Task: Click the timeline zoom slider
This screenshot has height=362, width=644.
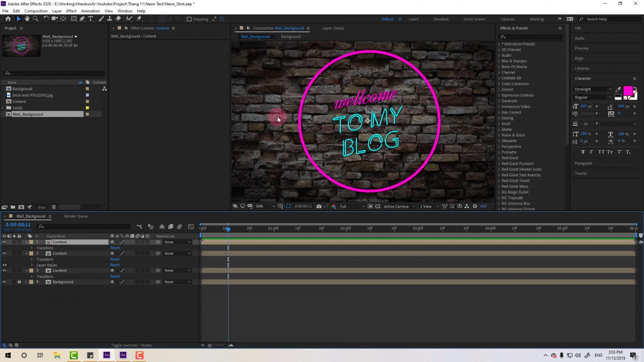Action: coord(217,345)
